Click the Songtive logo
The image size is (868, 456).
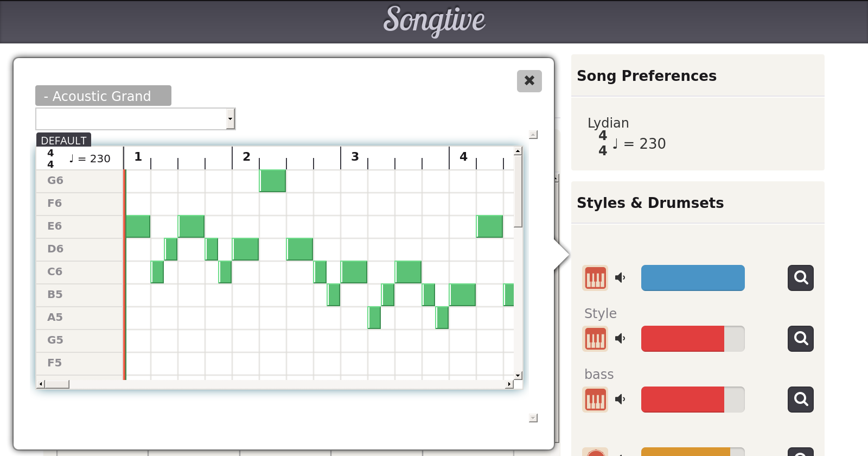pyautogui.click(x=434, y=21)
